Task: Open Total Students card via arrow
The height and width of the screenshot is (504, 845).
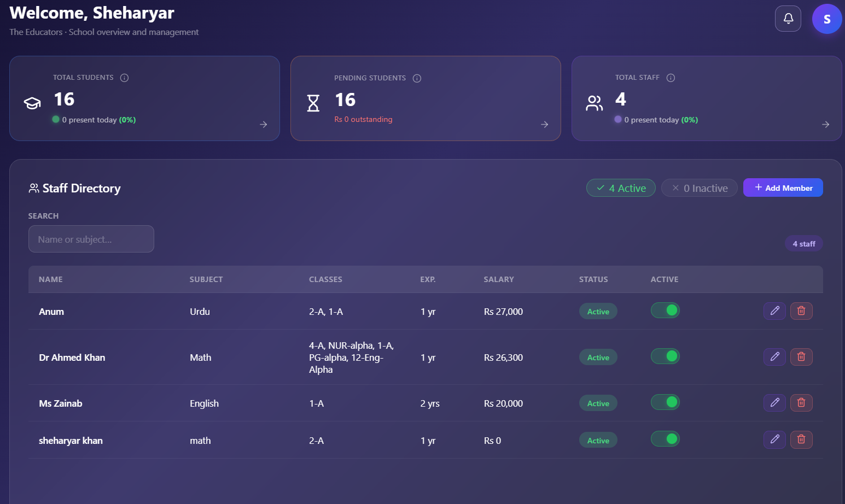Action: coord(264,125)
